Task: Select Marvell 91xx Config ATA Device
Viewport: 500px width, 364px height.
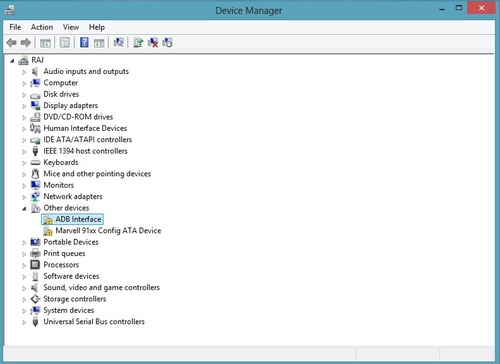Action: (108, 231)
